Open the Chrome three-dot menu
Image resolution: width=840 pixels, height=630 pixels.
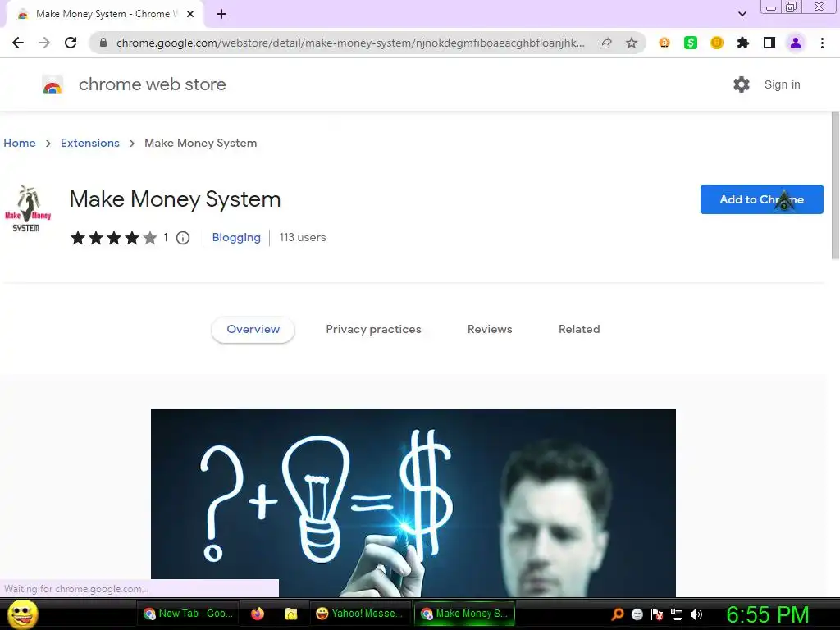pyautogui.click(x=822, y=43)
